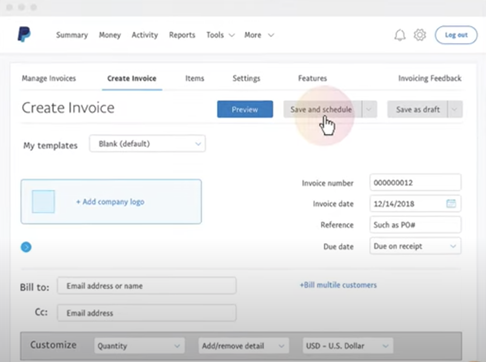The width and height of the screenshot is (486, 362).
Task: Click the company logo placeholder square
Action: coord(43,202)
